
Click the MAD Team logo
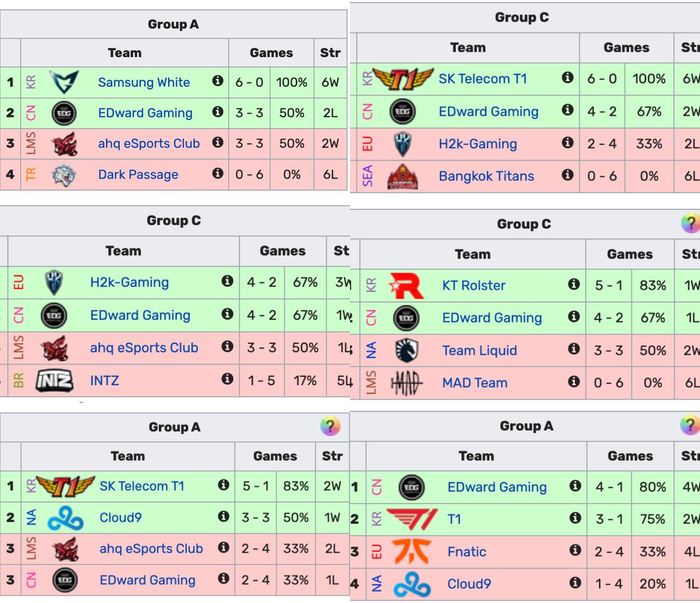point(407,383)
